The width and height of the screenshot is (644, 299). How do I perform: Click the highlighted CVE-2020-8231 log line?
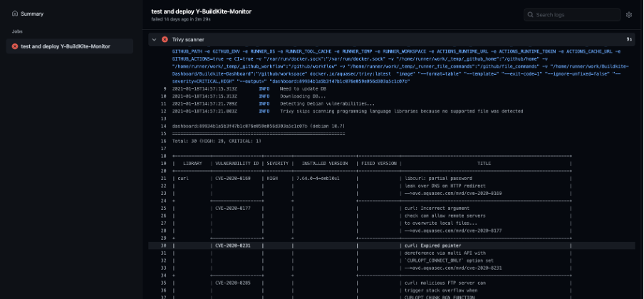coord(391,246)
